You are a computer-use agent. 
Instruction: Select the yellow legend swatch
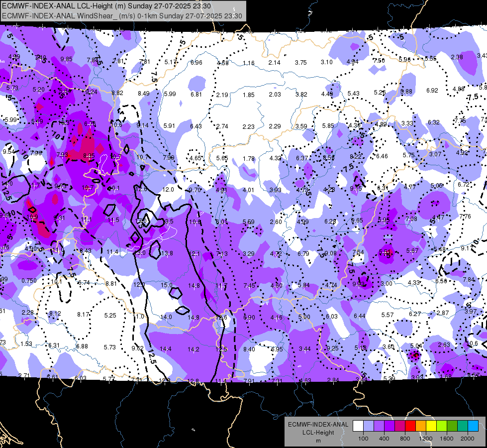coord(431,426)
